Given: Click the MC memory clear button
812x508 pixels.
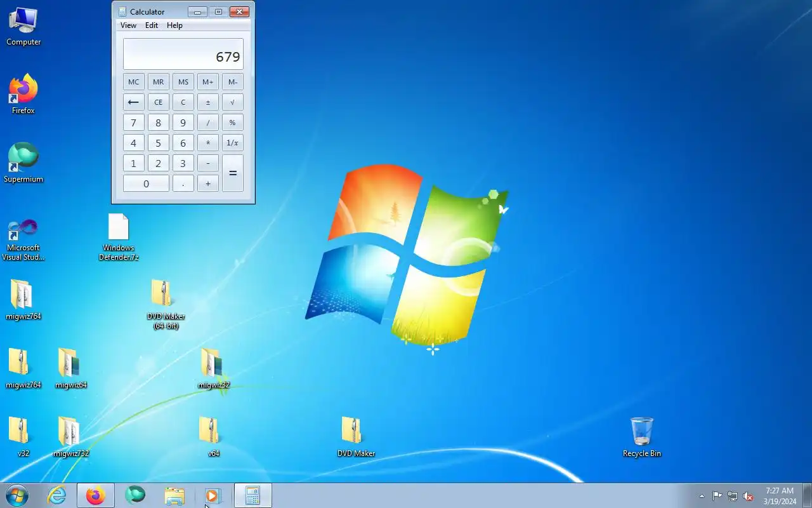Looking at the screenshot, I should coord(133,82).
